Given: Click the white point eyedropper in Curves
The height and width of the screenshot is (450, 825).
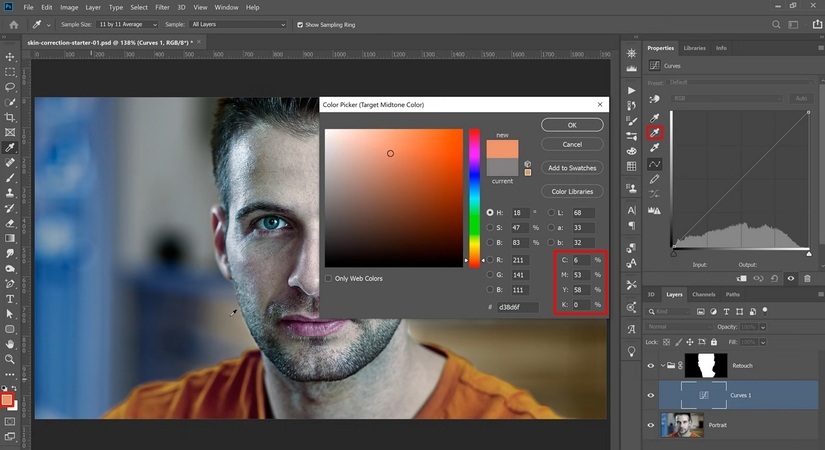Looking at the screenshot, I should 656,147.
